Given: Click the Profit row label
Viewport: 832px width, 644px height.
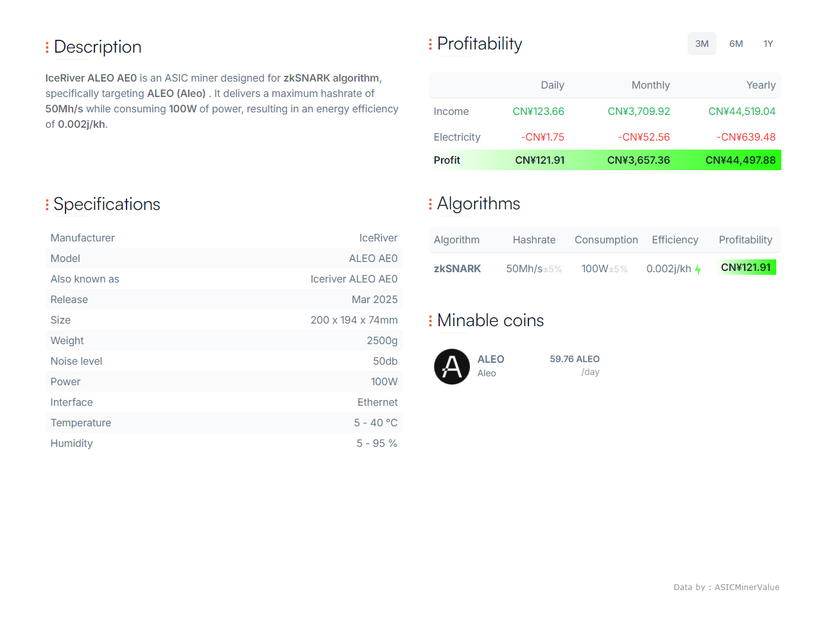Looking at the screenshot, I should tap(447, 160).
